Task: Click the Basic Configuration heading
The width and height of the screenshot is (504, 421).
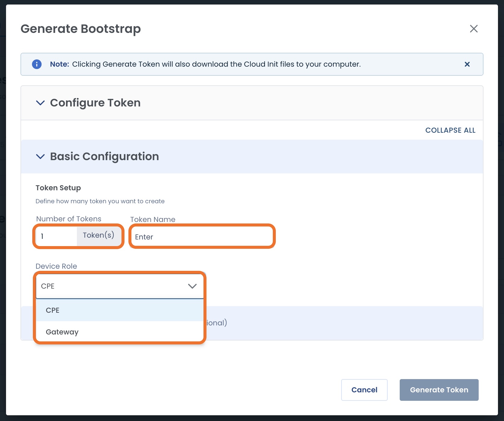Action: pyautogui.click(x=104, y=157)
